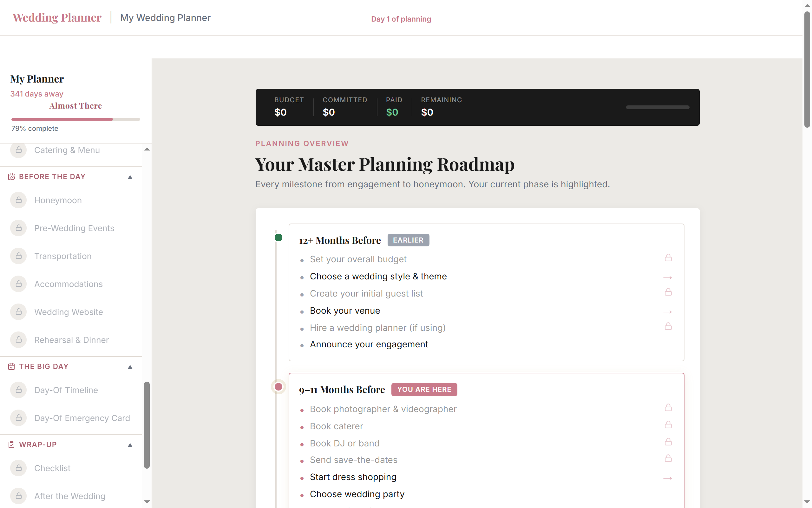Click the budget usage progress bar

[x=658, y=107]
